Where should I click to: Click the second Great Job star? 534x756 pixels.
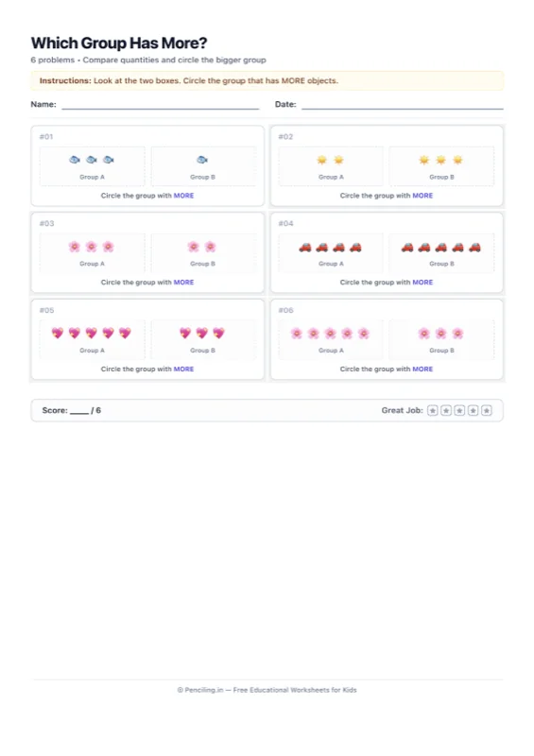tap(446, 410)
